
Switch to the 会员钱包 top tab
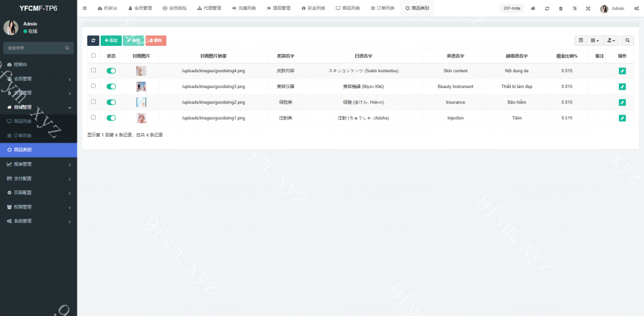pos(175,8)
